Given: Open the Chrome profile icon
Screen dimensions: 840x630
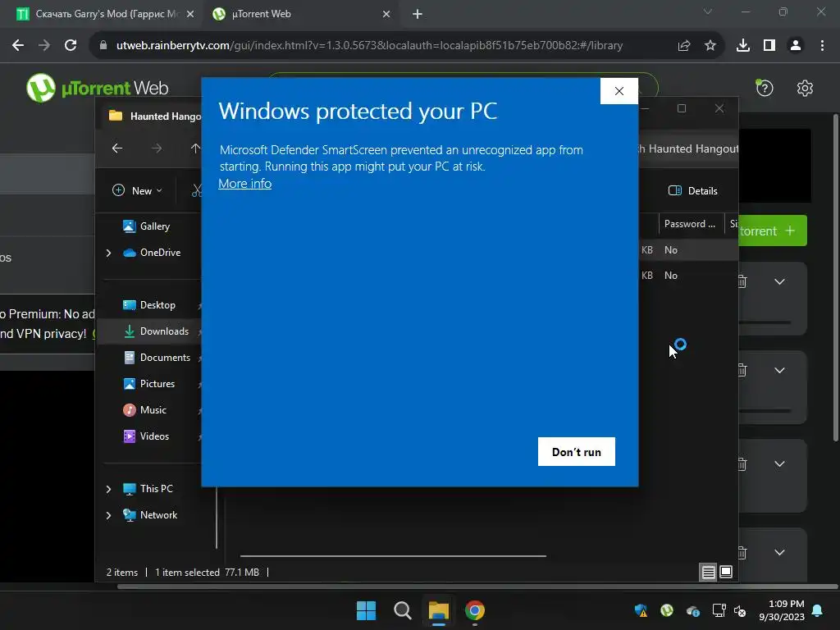Looking at the screenshot, I should click(x=796, y=46).
